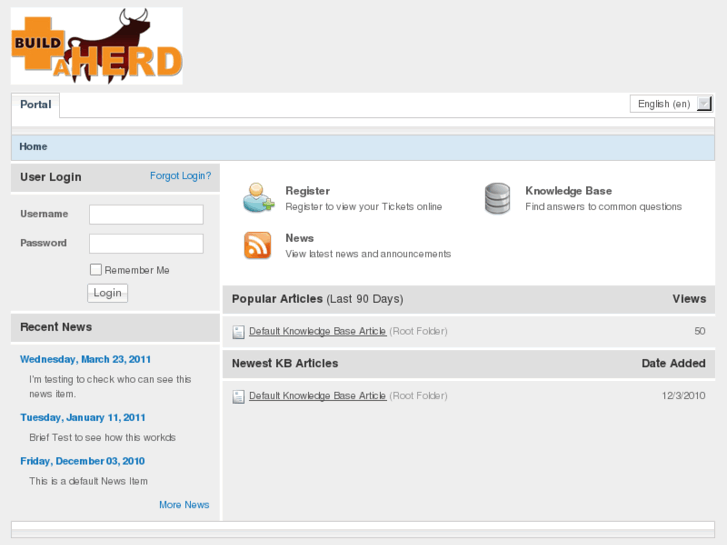The image size is (727, 545).
Task: Focus the Username input field
Action: point(146,214)
